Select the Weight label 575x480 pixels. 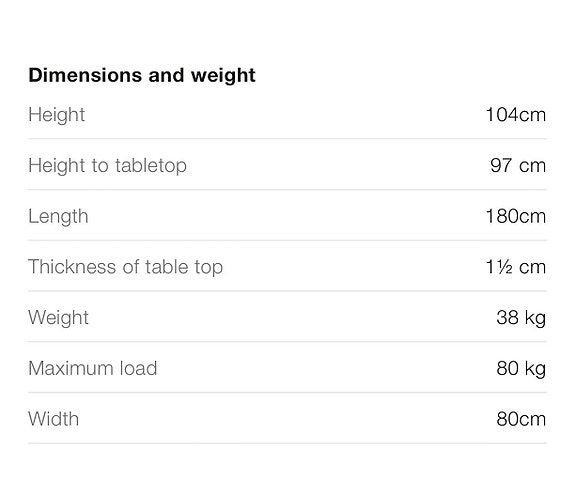[x=59, y=318]
